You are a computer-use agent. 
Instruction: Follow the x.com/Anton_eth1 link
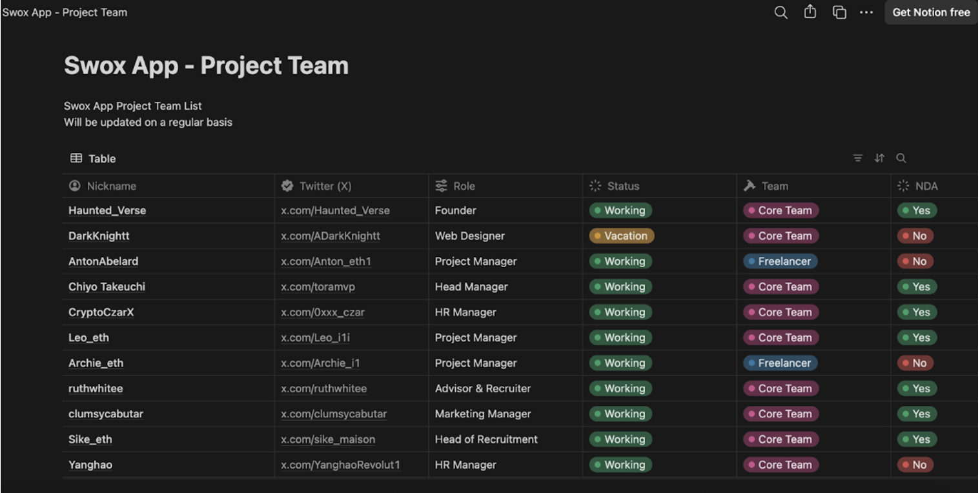pyautogui.click(x=326, y=261)
